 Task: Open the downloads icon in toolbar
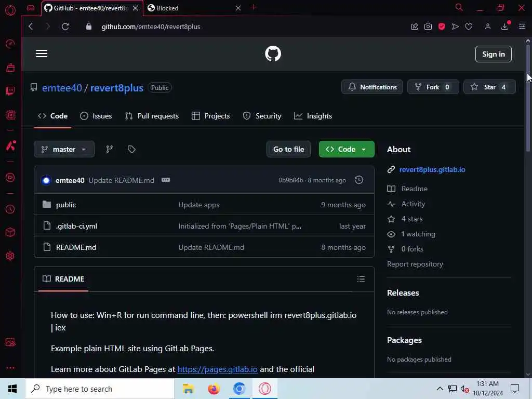tap(505, 26)
